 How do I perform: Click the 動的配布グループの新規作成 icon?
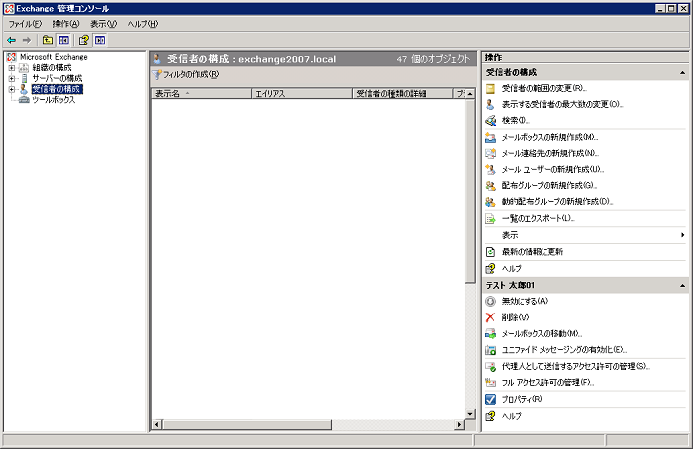click(x=490, y=202)
